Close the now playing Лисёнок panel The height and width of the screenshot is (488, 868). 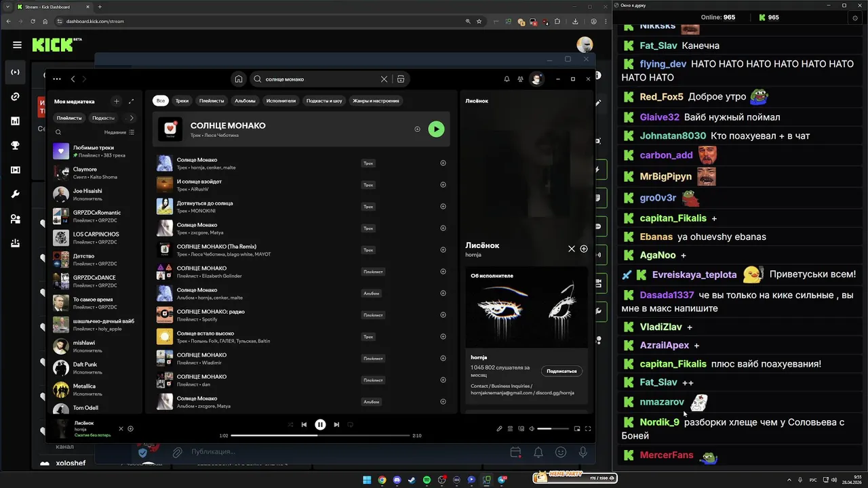(x=572, y=249)
